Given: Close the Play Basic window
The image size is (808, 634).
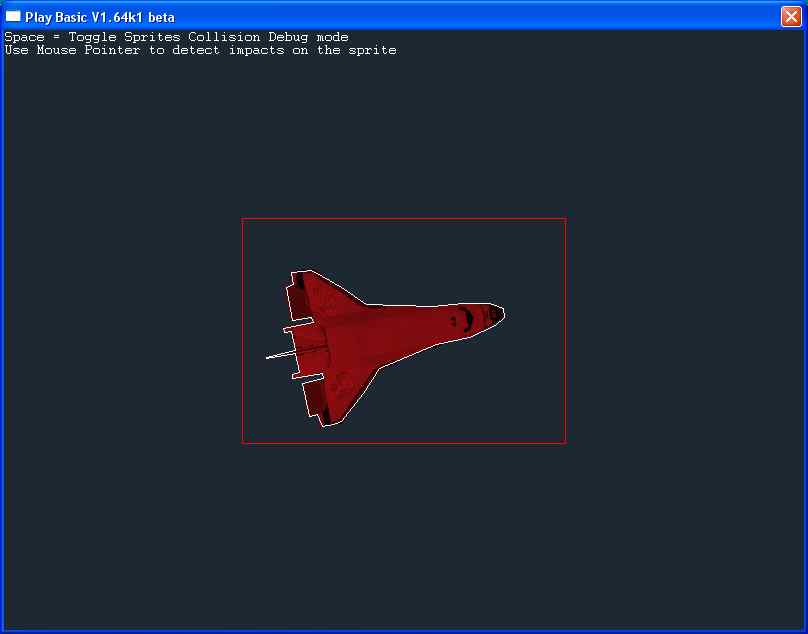Looking at the screenshot, I should [791, 16].
